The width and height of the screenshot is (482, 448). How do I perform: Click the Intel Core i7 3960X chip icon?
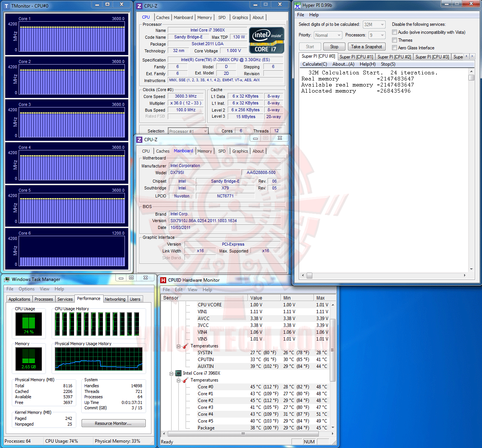point(178,373)
